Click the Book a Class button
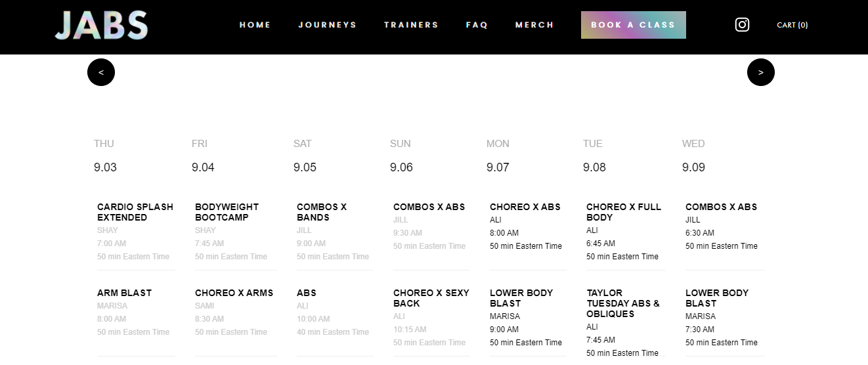Screen dimensions: 868x365 pos(634,25)
